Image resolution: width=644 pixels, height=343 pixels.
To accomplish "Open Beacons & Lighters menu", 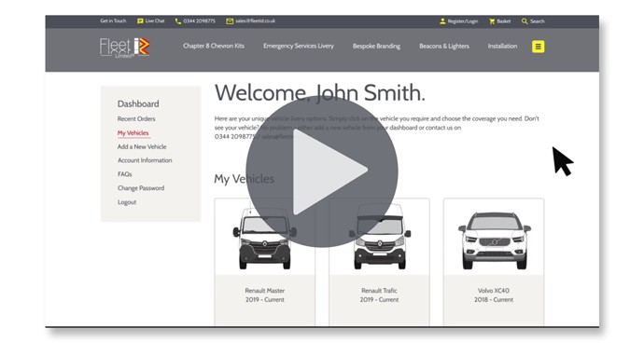I will point(444,46).
